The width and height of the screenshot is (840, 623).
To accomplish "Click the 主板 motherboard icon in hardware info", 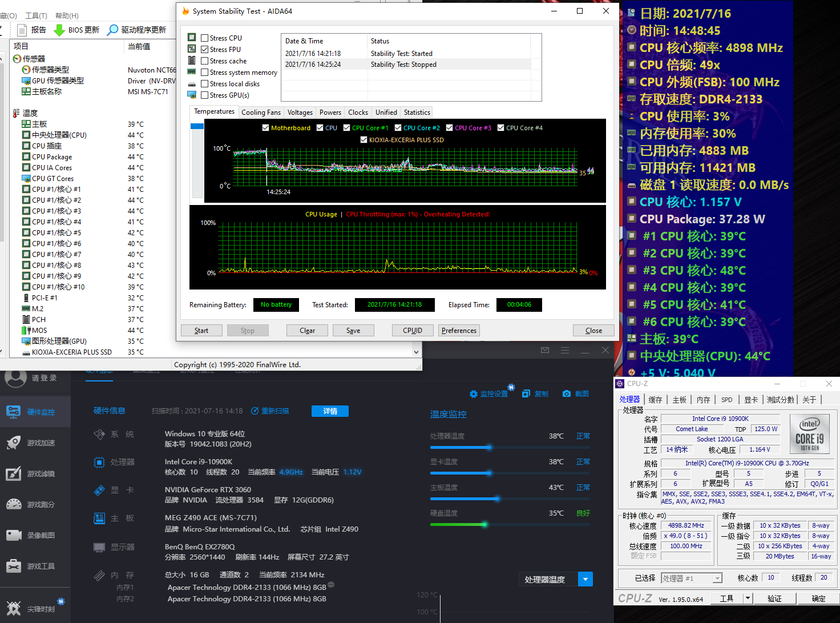I will click(x=99, y=518).
